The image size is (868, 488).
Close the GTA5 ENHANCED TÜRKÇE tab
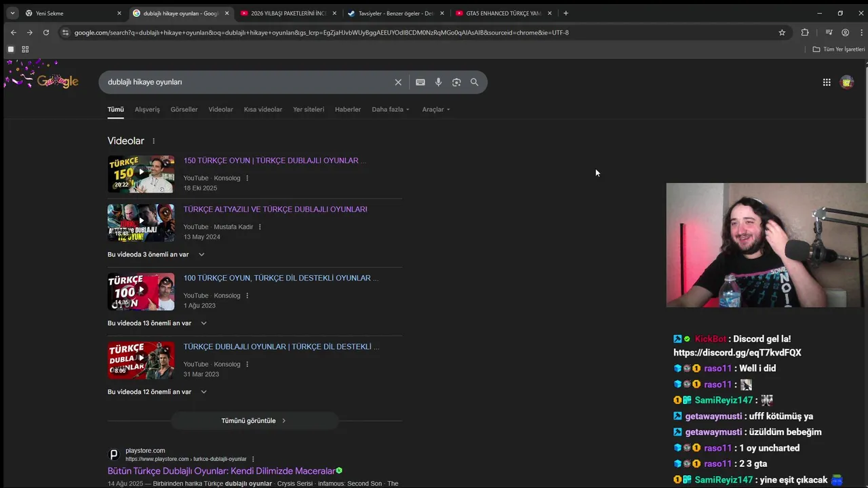pos(549,13)
